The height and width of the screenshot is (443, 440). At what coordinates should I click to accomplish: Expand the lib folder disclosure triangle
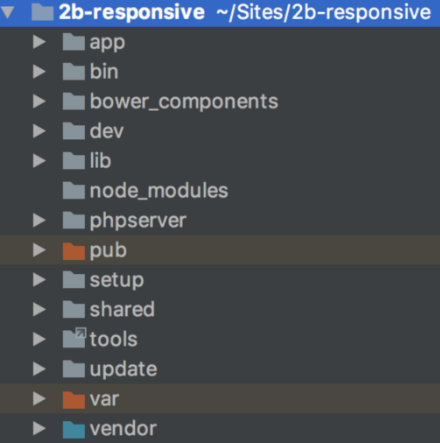click(39, 161)
